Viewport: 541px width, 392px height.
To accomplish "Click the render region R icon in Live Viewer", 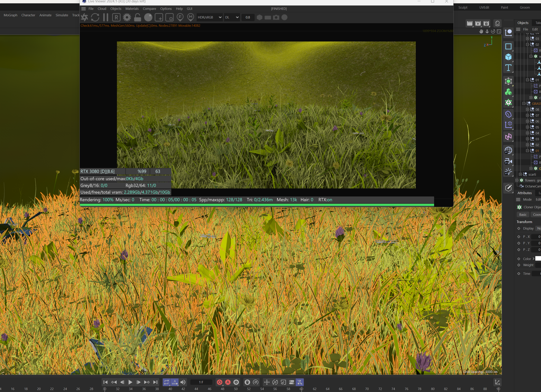I will coord(116,17).
